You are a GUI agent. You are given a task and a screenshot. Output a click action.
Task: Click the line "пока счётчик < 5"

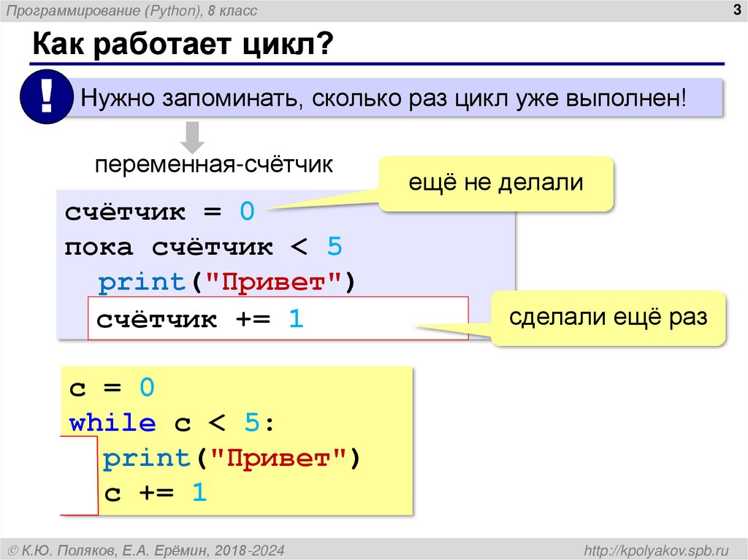click(x=204, y=247)
